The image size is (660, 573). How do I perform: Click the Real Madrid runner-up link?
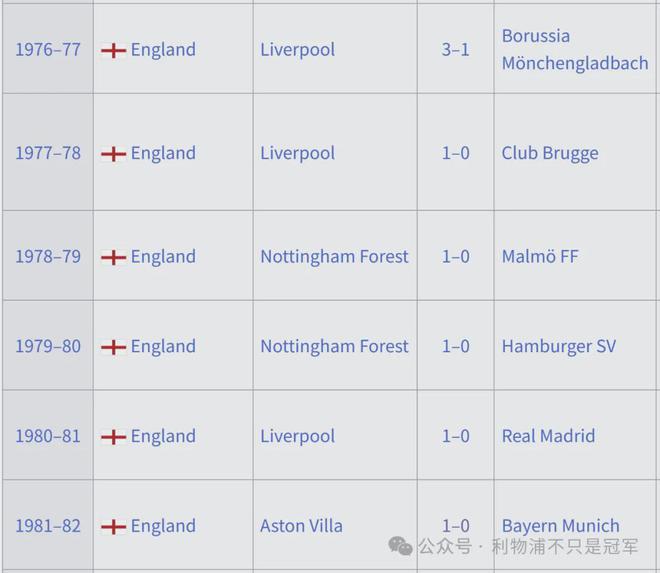(548, 437)
